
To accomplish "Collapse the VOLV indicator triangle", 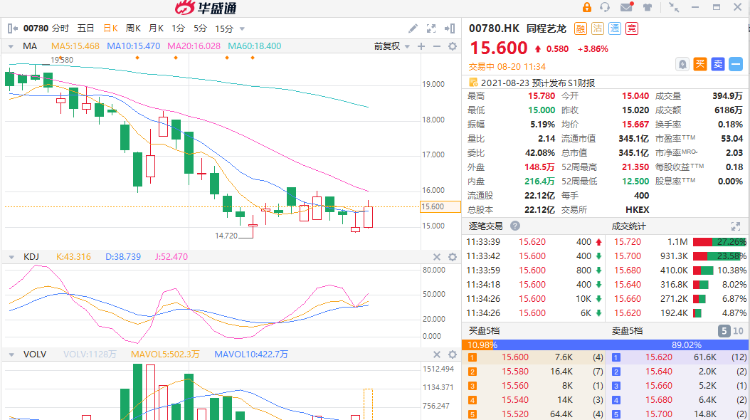I will coord(11,354).
